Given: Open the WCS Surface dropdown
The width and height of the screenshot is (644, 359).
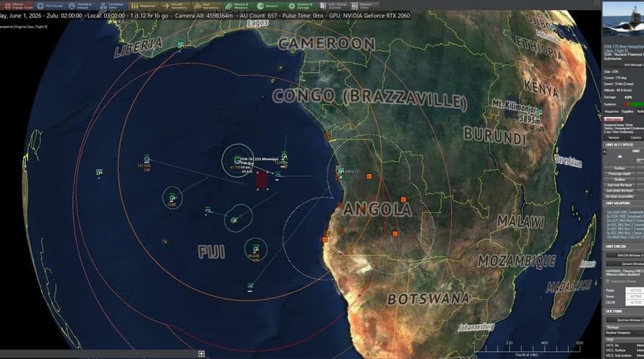Looking at the screenshot, I should coord(640,350).
